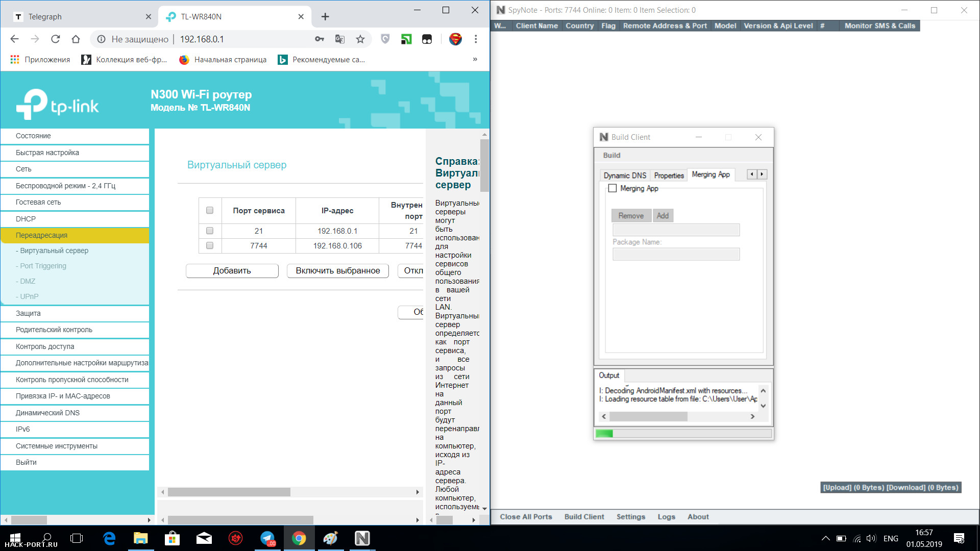This screenshot has height=551, width=980.
Task: Click the site info 'Не защищено' icon
Action: point(101,39)
